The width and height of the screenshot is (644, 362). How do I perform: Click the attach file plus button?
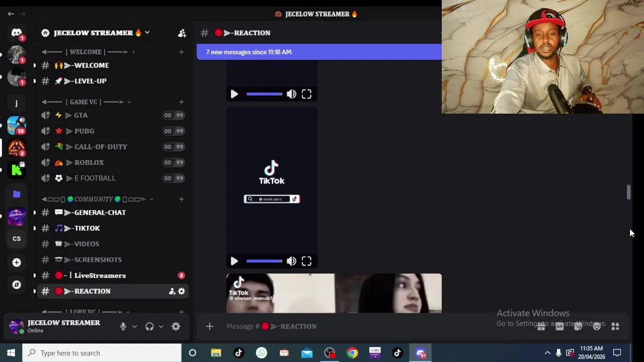(210, 326)
